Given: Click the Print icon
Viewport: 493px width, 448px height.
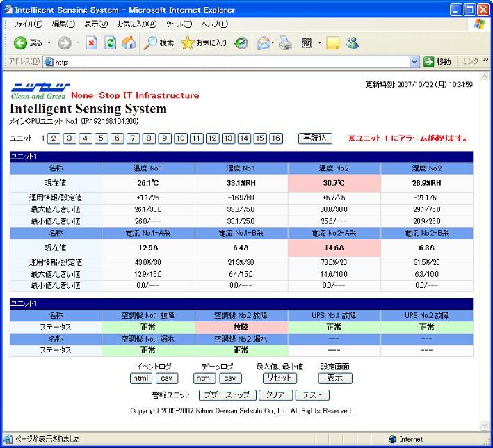Looking at the screenshot, I should point(285,43).
